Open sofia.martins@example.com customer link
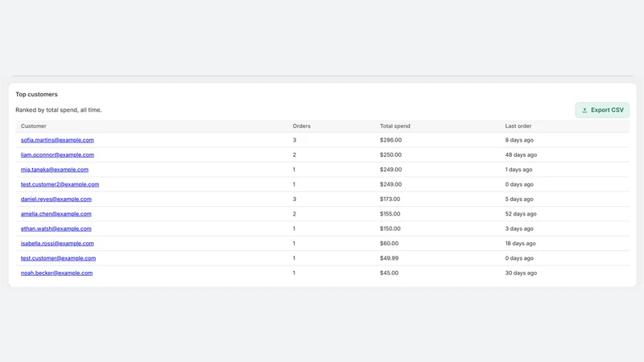Image resolution: width=644 pixels, height=362 pixels. [x=57, y=140]
